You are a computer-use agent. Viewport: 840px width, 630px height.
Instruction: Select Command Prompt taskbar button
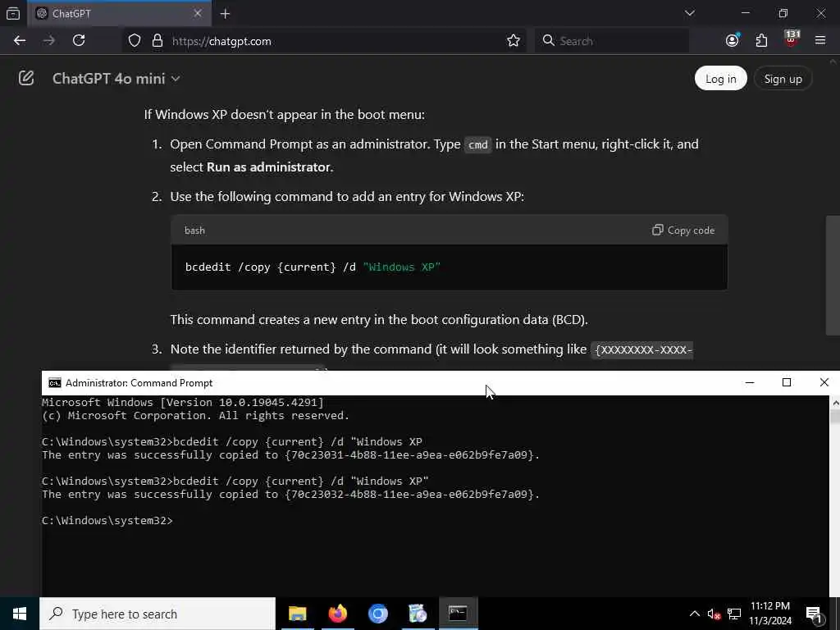pyautogui.click(x=458, y=614)
